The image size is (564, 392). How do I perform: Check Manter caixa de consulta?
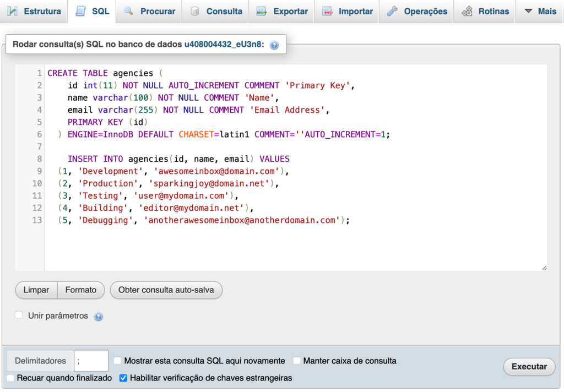pos(297,361)
